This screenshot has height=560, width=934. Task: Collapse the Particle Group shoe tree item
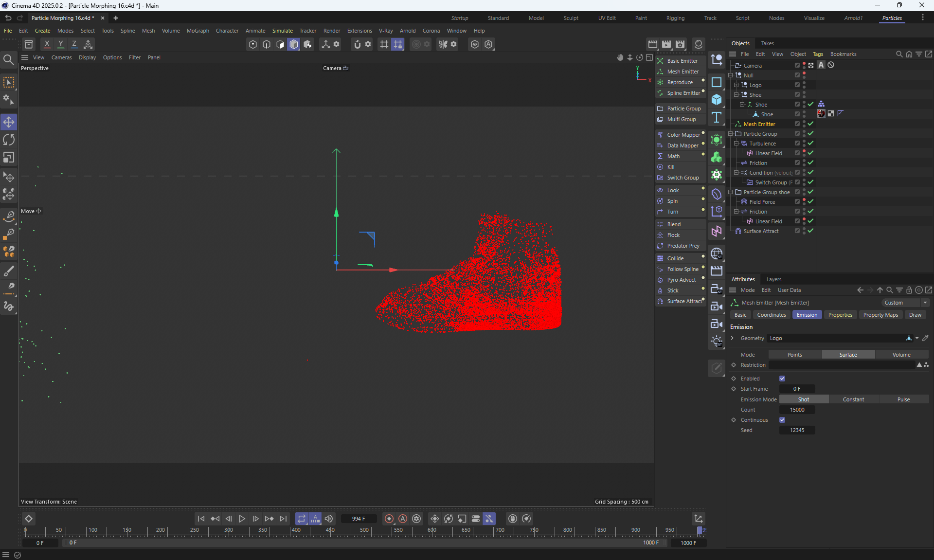[x=730, y=192]
